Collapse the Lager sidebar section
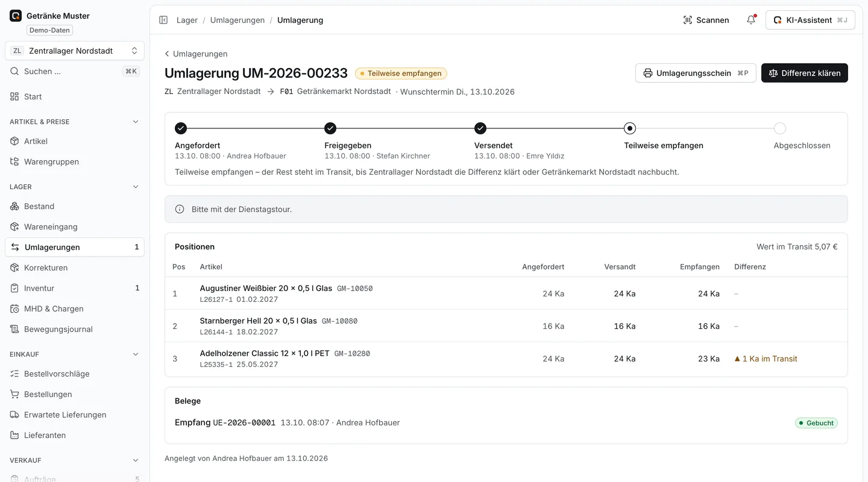Image resolution: width=868 pixels, height=482 pixels. click(x=136, y=187)
